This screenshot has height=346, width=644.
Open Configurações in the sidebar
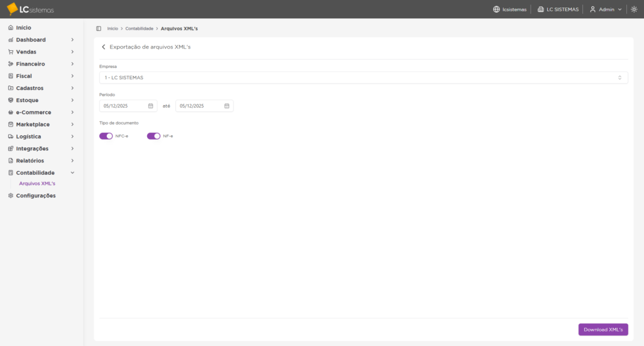[x=35, y=196]
